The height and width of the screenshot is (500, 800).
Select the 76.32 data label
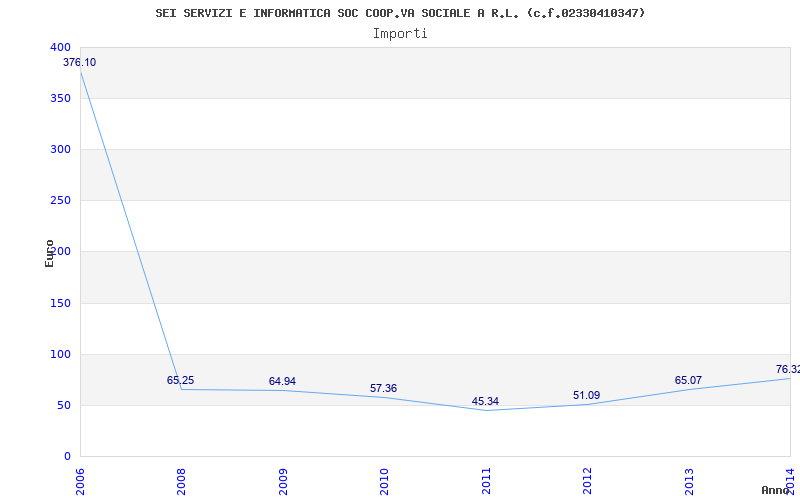coord(788,369)
